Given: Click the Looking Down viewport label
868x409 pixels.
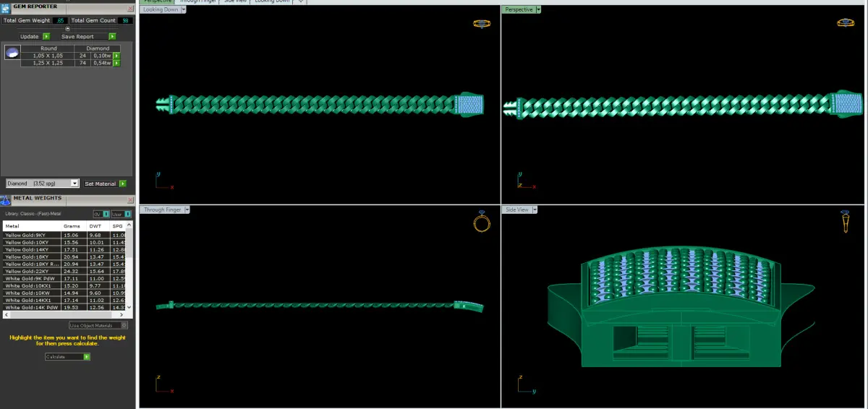Looking at the screenshot, I should pyautogui.click(x=161, y=10).
